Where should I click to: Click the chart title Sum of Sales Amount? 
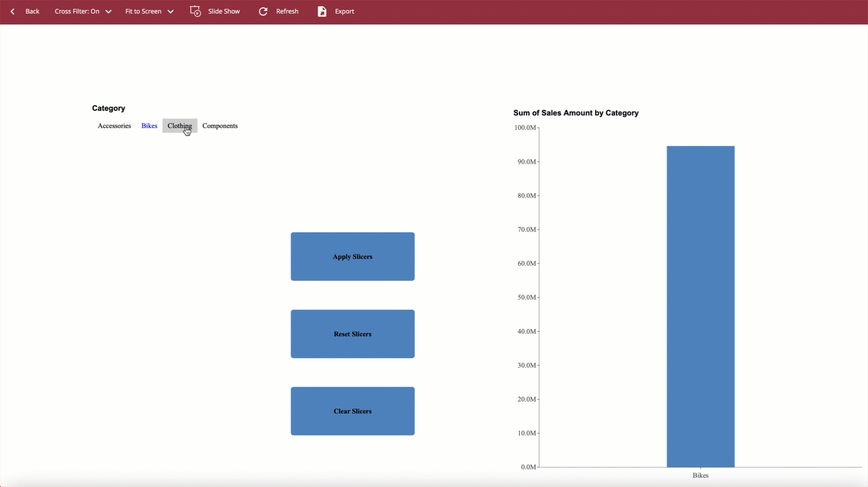[575, 113]
